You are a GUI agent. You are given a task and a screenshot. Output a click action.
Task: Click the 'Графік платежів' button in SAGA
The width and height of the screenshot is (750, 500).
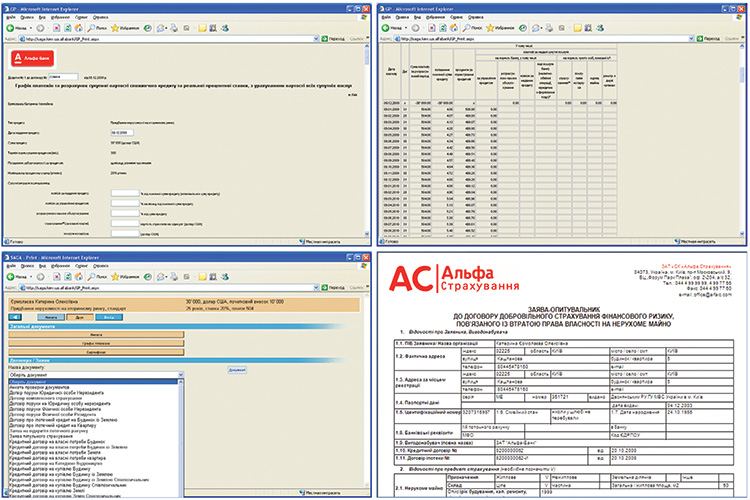[96, 344]
